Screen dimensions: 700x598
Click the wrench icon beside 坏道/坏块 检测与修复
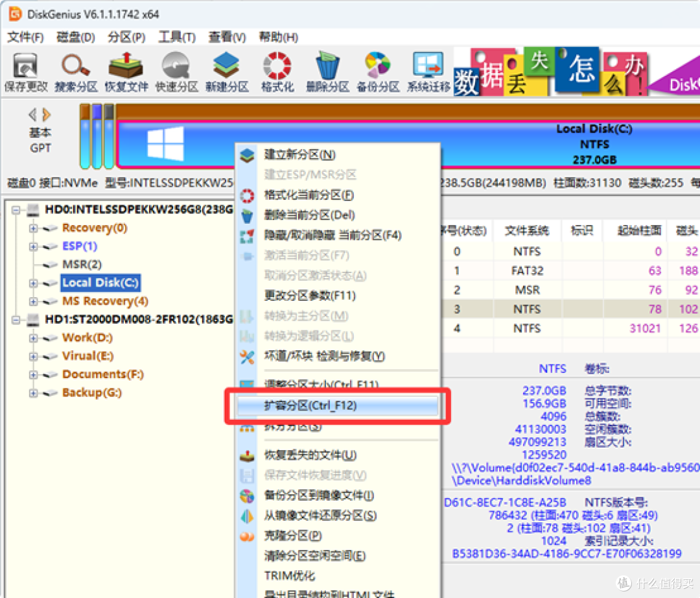click(x=247, y=357)
